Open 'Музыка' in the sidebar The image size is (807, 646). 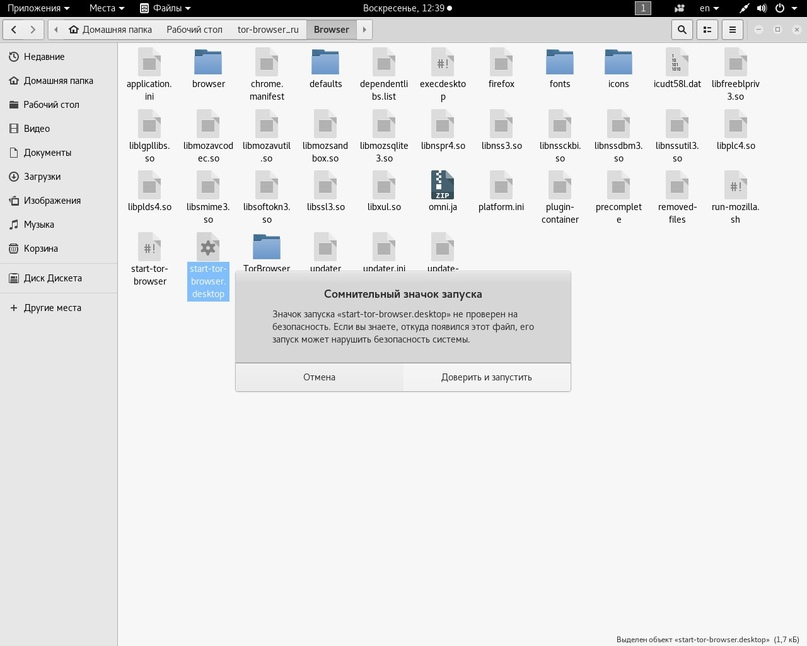[59, 224]
